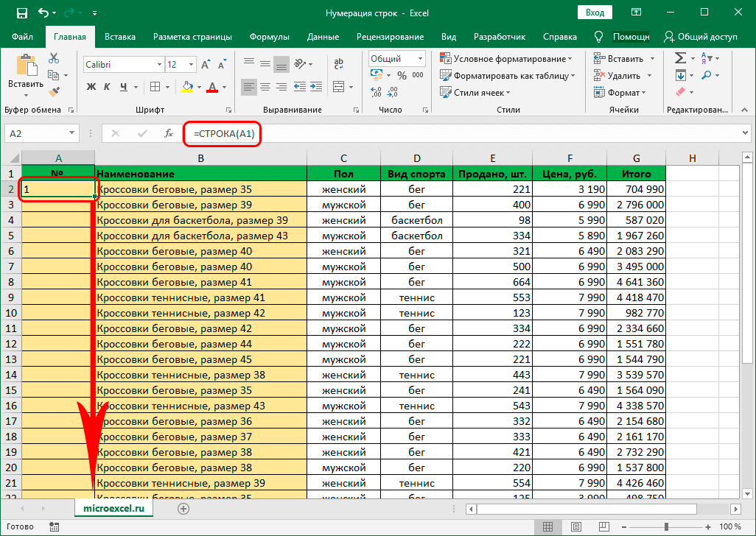756x536 pixels.
Task: Click the Percent Style icon
Action: click(x=402, y=75)
